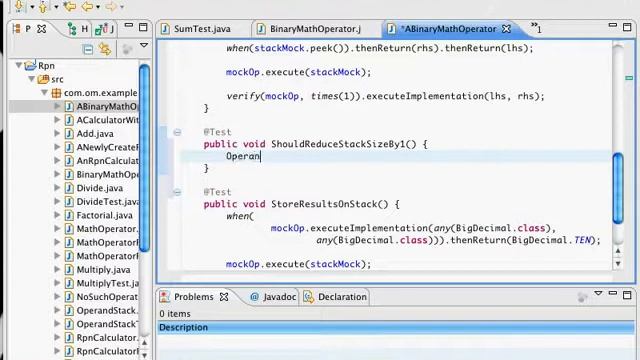Switch to the JUnit view tab

pyautogui.click(x=104, y=29)
